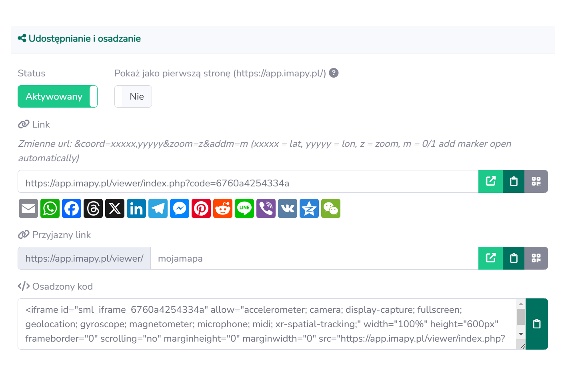The height and width of the screenshot is (392, 566).
Task: Share link via WhatsApp icon
Action: tap(50, 208)
